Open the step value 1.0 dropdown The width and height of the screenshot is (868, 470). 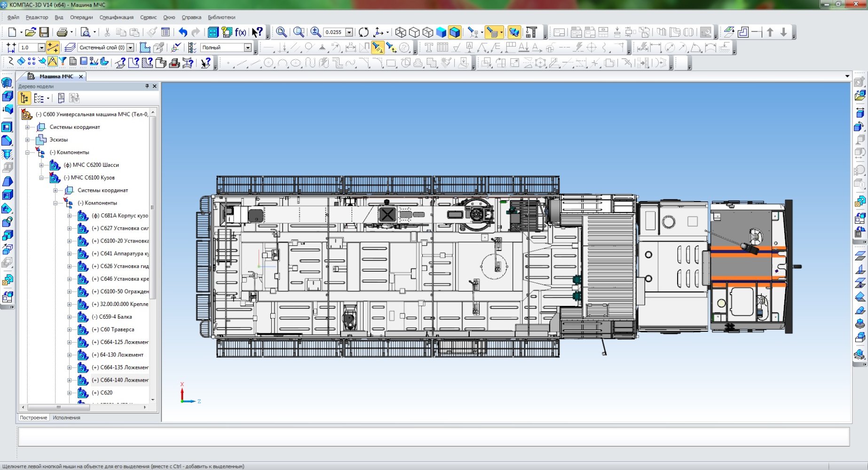pos(41,47)
